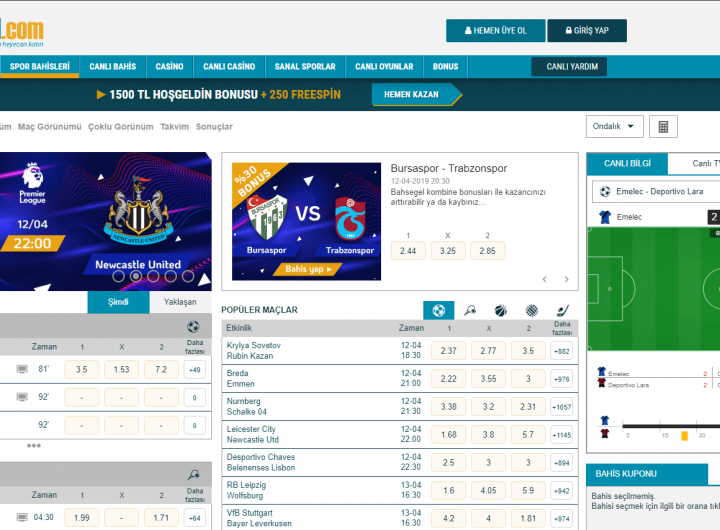Select the first carousel dot on banner

118,276
